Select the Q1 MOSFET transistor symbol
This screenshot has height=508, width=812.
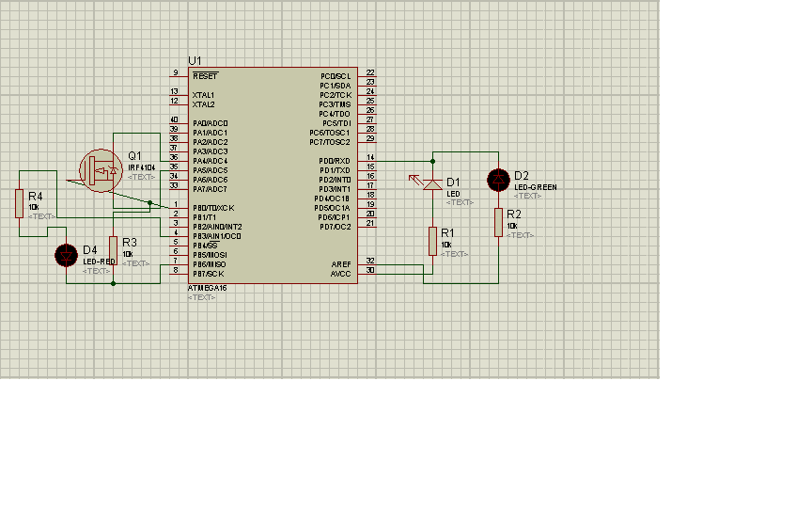tap(101, 170)
